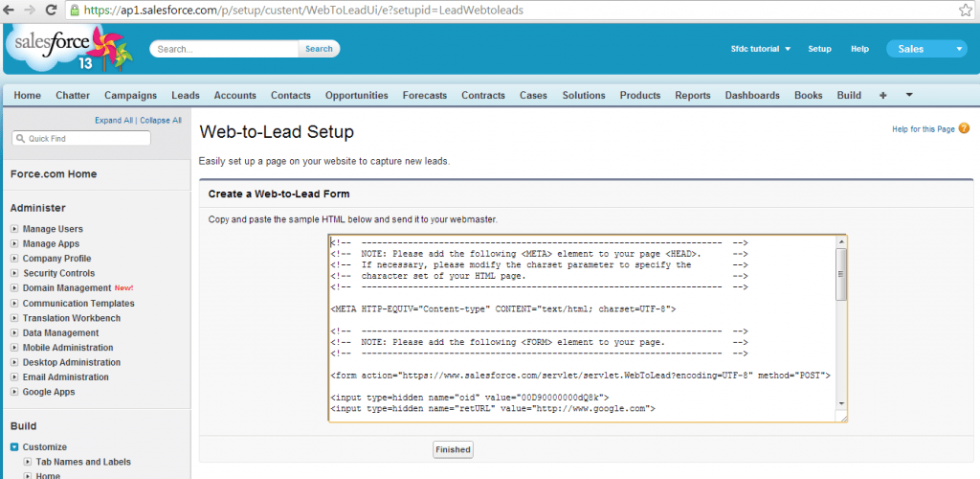The width and height of the screenshot is (980, 479).
Task: Click the textarea scrollbar thumb
Action: click(841, 274)
